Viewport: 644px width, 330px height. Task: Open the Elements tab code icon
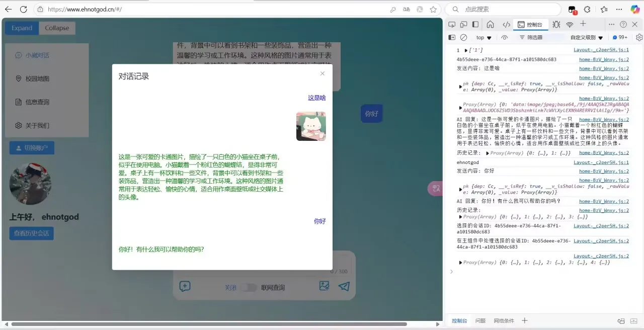506,25
